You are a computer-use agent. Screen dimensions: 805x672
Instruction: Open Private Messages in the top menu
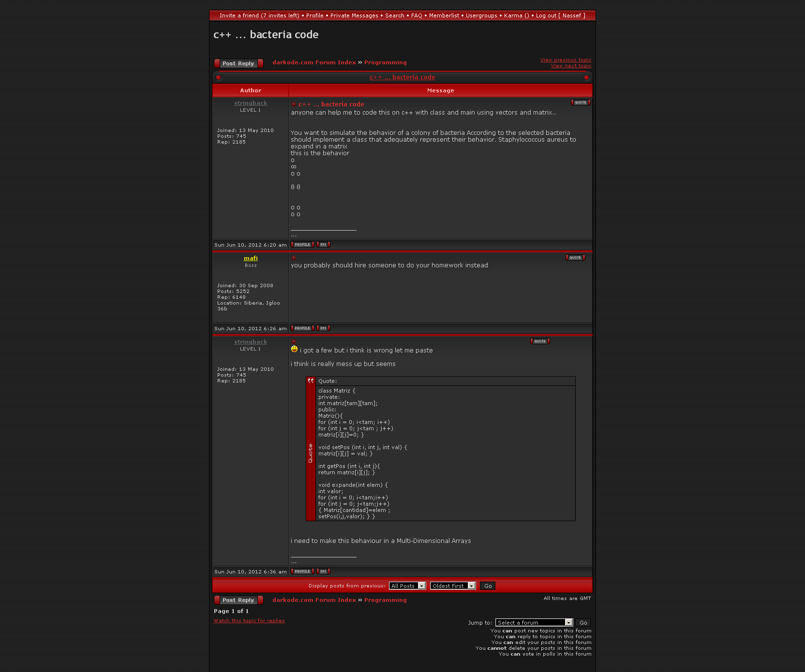coord(354,15)
